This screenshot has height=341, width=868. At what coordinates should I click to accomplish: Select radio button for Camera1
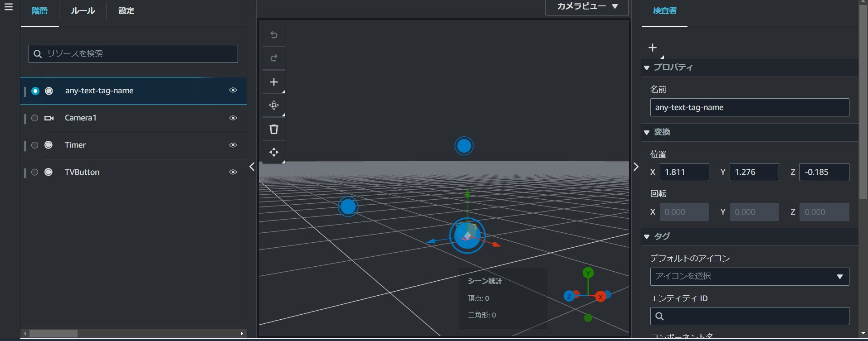point(35,118)
